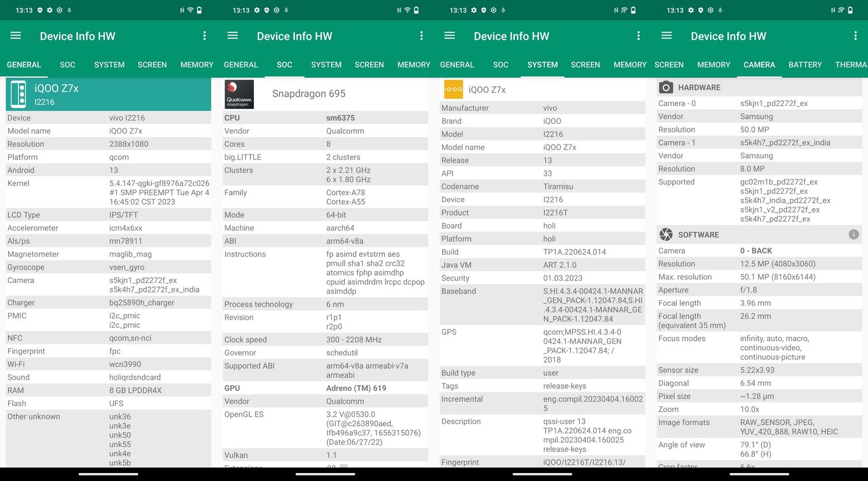The height and width of the screenshot is (481, 868).
Task: Change camera selection '0 - BACK'
Action: click(x=756, y=251)
